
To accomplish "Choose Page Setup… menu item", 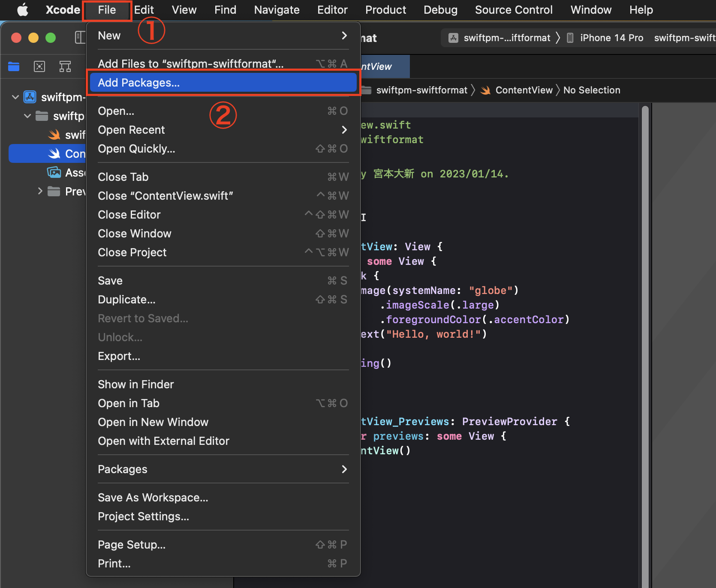I will pos(223,545).
